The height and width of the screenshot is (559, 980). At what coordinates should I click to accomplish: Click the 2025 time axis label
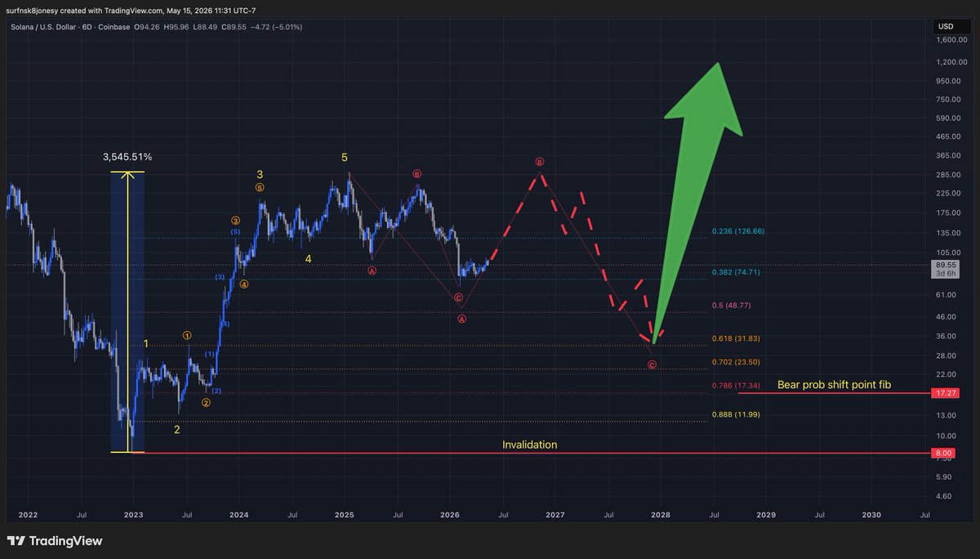[x=344, y=515]
